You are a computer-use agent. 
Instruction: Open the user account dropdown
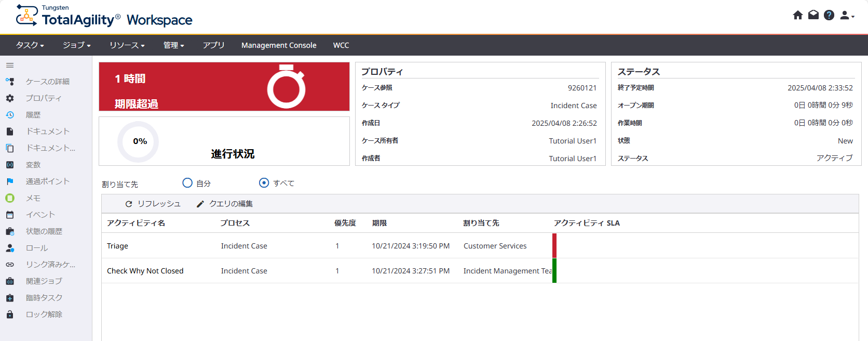(x=847, y=16)
